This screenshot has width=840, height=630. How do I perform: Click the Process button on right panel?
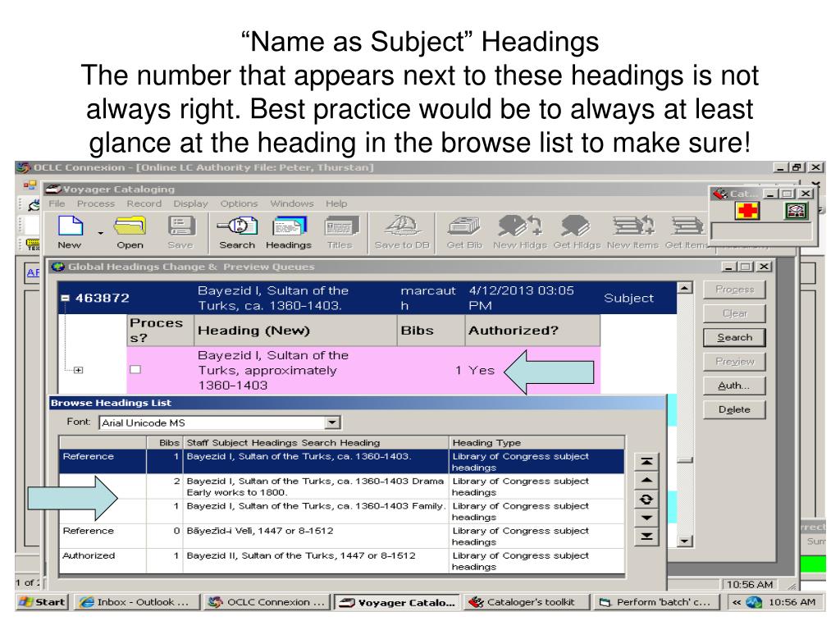[734, 290]
